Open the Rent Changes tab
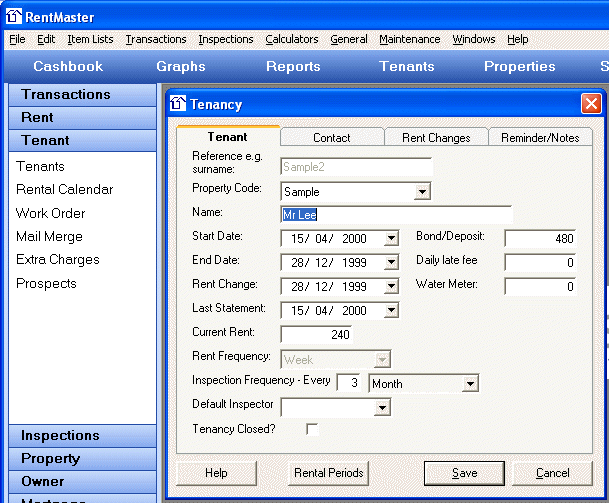The height and width of the screenshot is (503, 609). (436, 138)
